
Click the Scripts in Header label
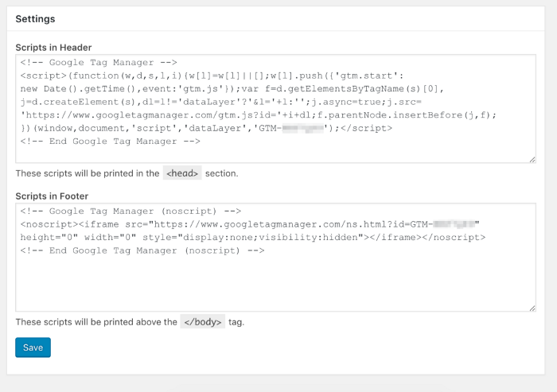53,48
